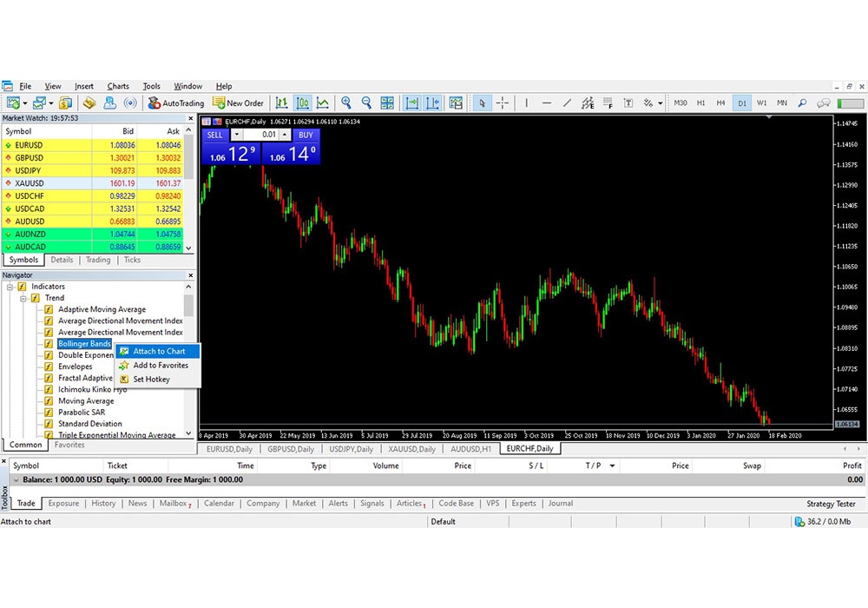Click the BUY button
This screenshot has height=608, width=868.
click(x=306, y=135)
